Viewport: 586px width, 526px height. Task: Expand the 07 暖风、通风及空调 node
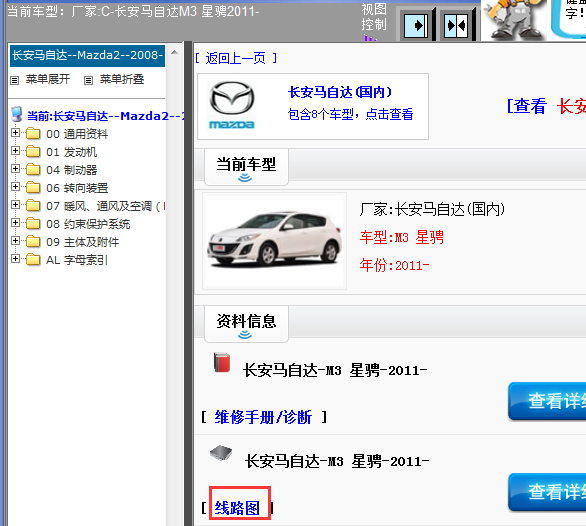pyautogui.click(x=15, y=204)
